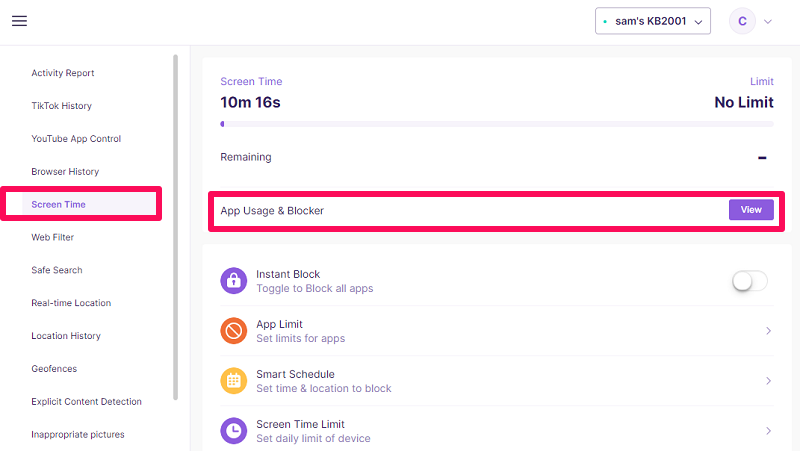Toggle Instant Block switch on
This screenshot has width=800, height=451.
pos(749,282)
